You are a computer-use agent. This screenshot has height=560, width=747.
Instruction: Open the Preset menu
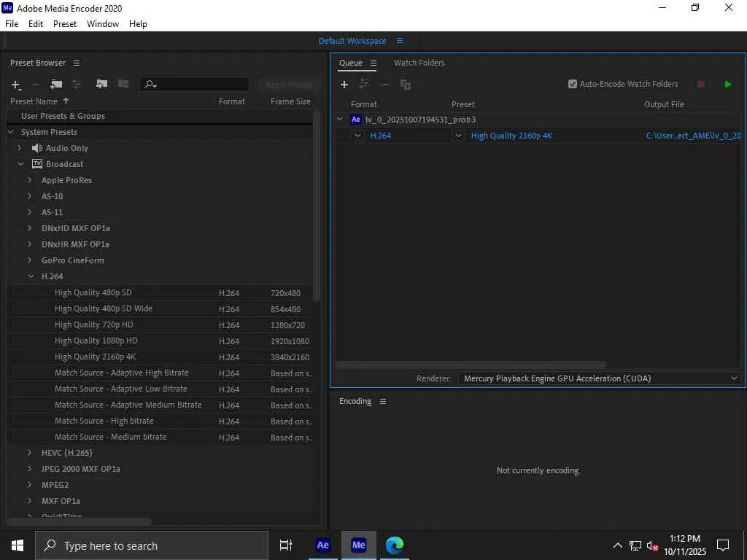[65, 24]
